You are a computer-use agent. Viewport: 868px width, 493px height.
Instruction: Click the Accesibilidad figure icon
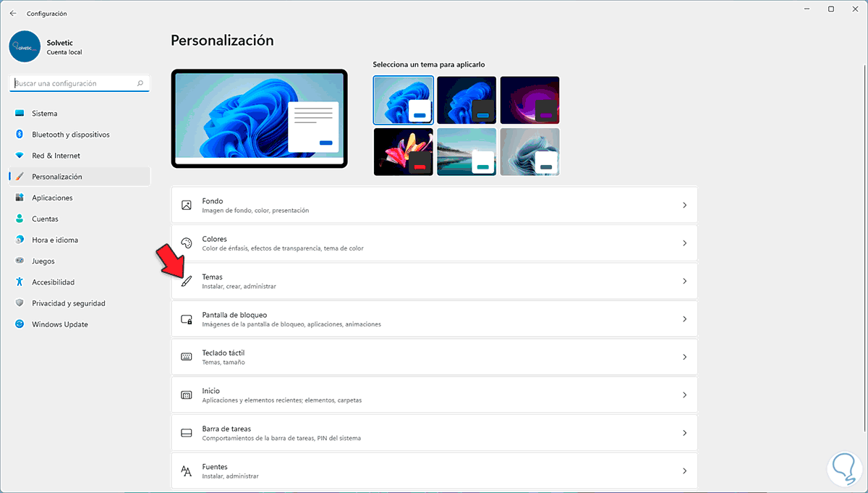click(x=20, y=282)
